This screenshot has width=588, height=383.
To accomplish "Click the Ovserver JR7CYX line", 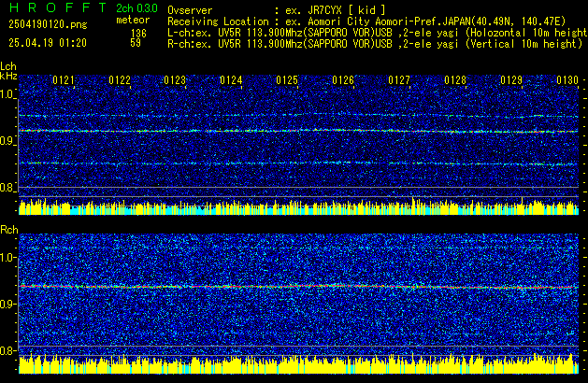I will (x=277, y=10).
